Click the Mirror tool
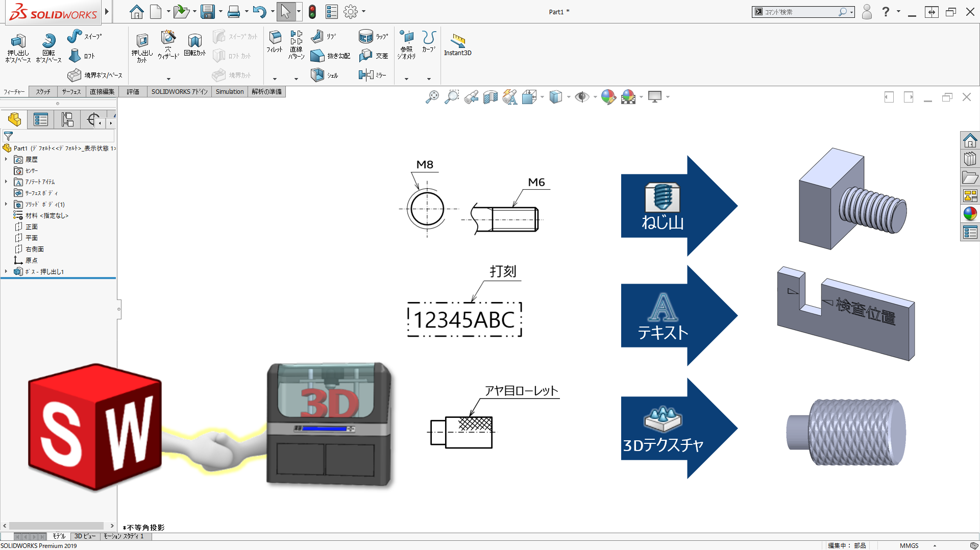Viewport: 980px width, 550px height. 372,75
